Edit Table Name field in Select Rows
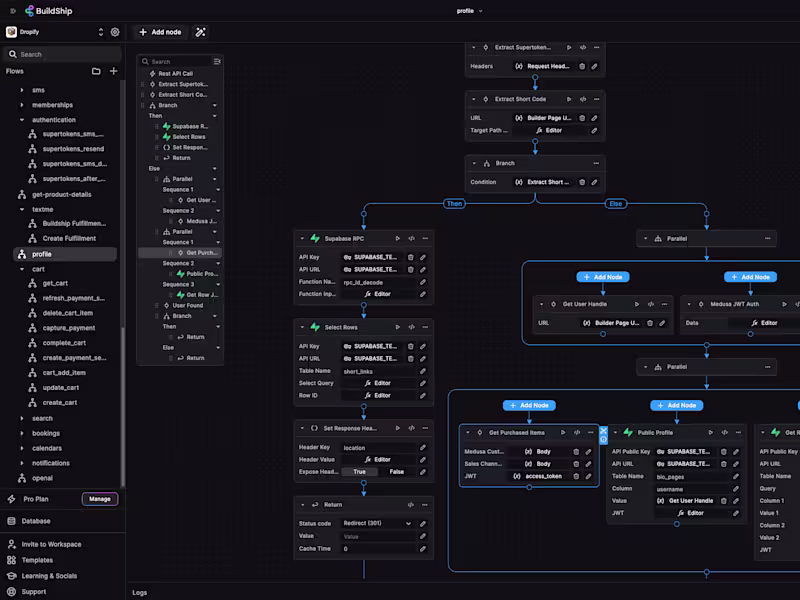Screen dimensions: 800x600 pyautogui.click(x=422, y=371)
